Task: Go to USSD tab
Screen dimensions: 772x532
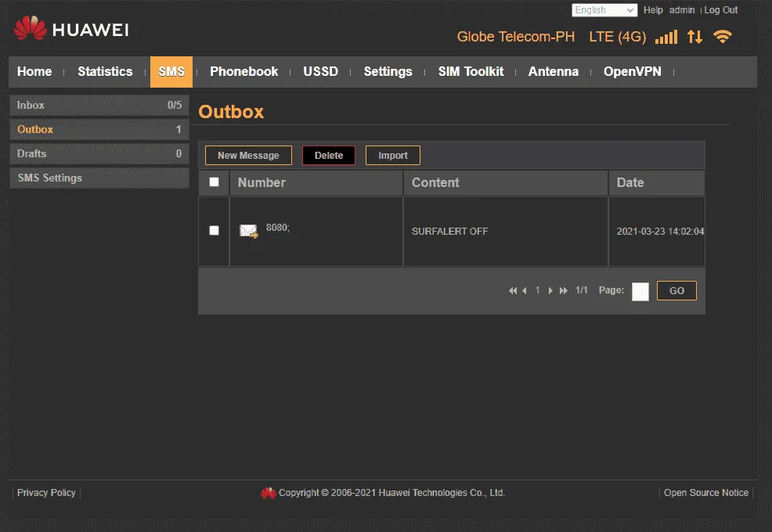Action: (x=320, y=71)
